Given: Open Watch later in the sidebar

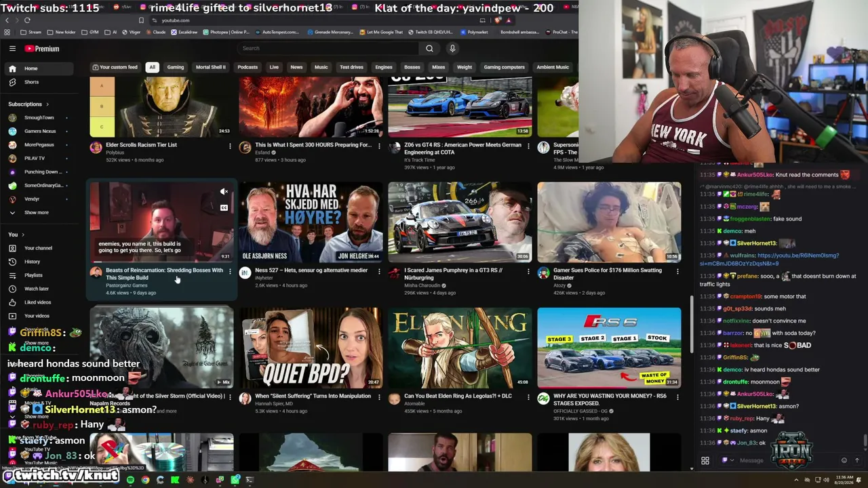Looking at the screenshot, I should pyautogui.click(x=39, y=289).
